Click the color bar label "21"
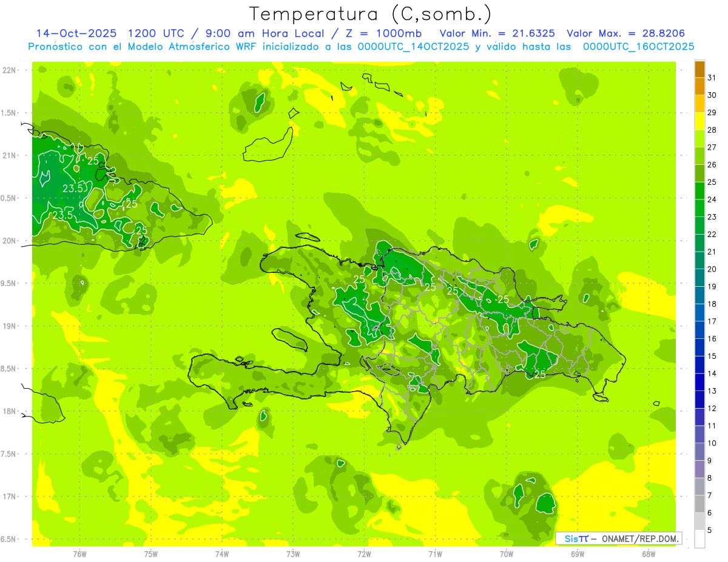The height and width of the screenshot is (562, 728). coord(712,252)
